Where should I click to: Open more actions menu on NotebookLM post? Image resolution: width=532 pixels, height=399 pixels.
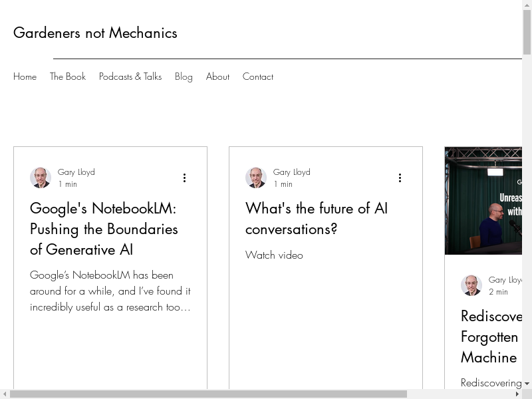[x=184, y=178]
